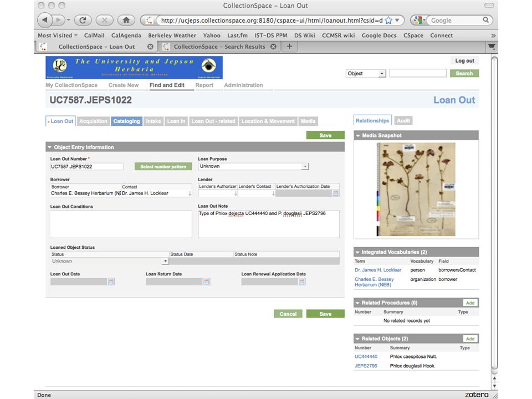
Task: Click the University and Jepson Herbaria banner
Action: point(134,68)
